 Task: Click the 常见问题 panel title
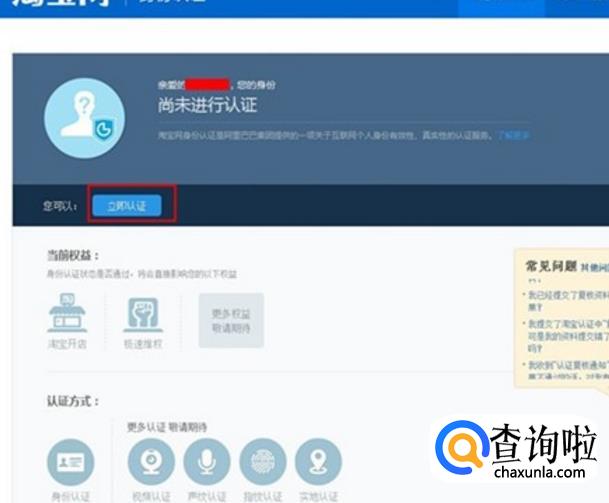[x=551, y=266]
